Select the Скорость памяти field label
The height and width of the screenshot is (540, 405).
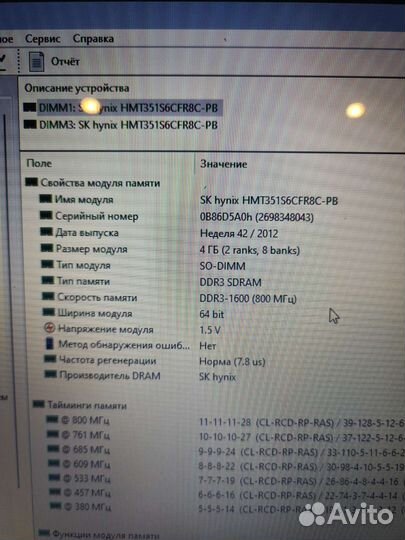97,298
